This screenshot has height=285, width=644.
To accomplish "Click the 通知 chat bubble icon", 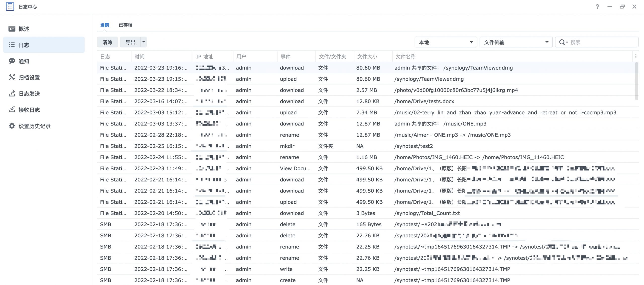I will 12,61.
